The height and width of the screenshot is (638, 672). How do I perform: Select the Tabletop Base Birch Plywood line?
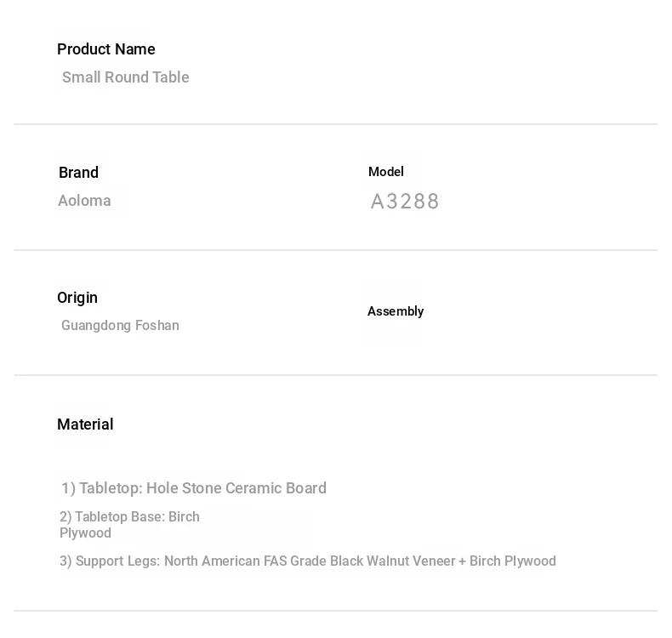(x=129, y=525)
